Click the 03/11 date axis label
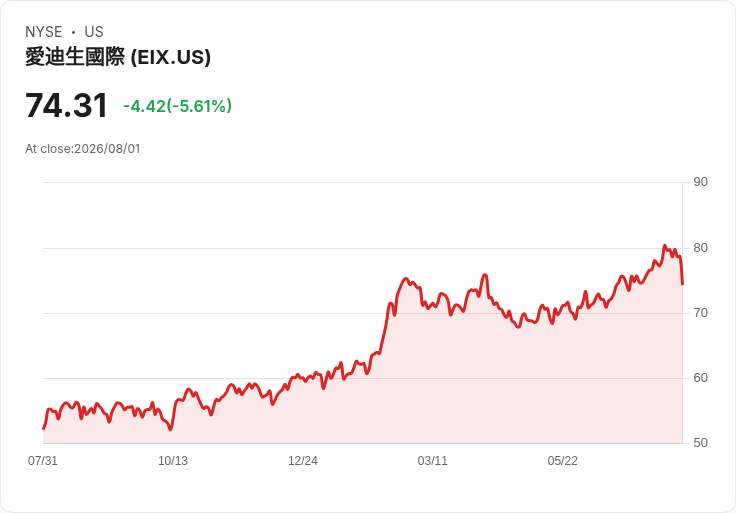 pyautogui.click(x=432, y=461)
